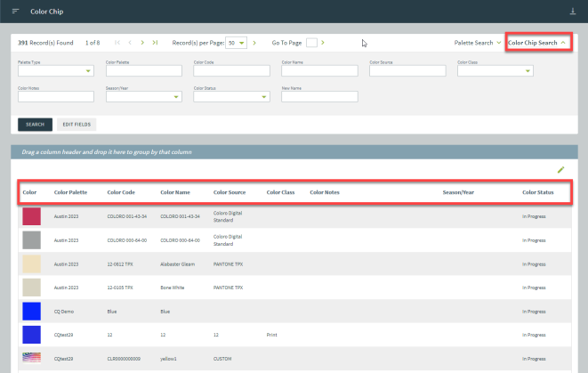Jump to the last page
The width and height of the screenshot is (588, 373).
155,43
